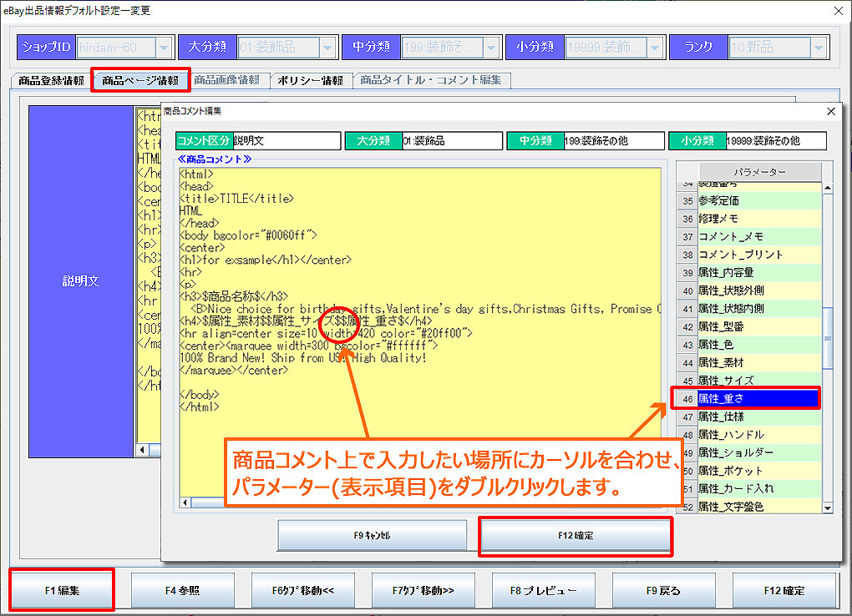Open the ランク dropdown arrow
The image size is (852, 616).
pyautogui.click(x=818, y=48)
